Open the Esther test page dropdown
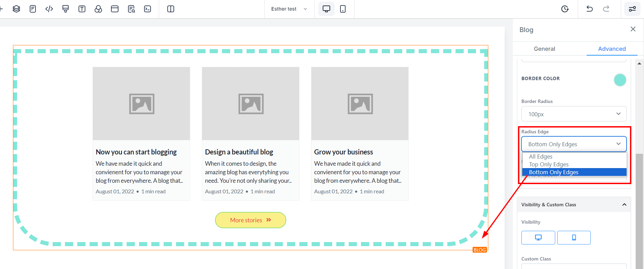This screenshot has width=644, height=269. click(289, 9)
